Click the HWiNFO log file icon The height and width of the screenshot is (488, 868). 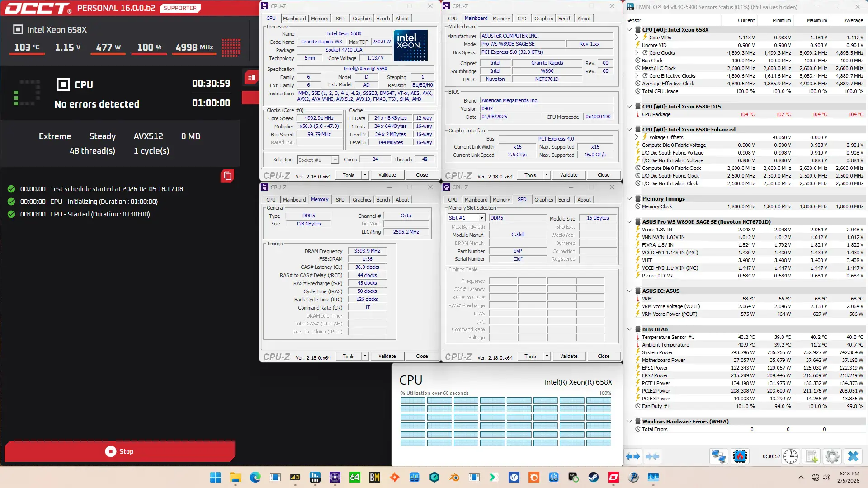point(812,457)
